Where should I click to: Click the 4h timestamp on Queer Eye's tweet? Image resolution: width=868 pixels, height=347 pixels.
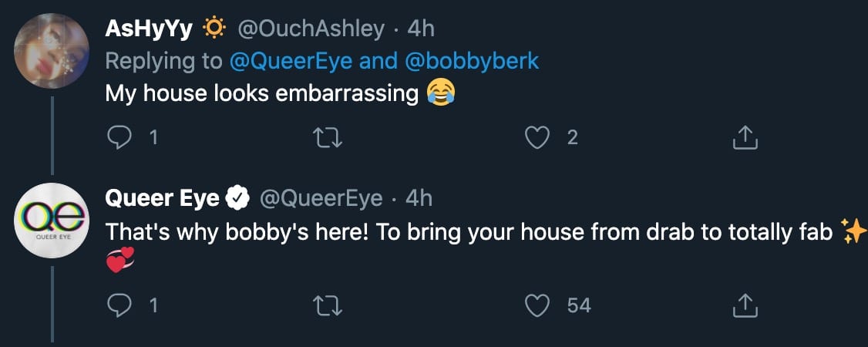[419, 198]
